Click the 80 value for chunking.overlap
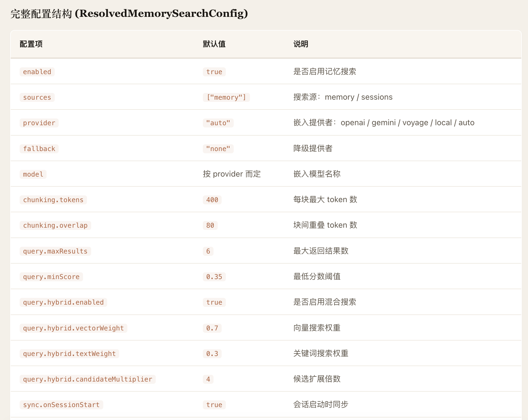Screen dimensions: 528x420 coord(210,225)
